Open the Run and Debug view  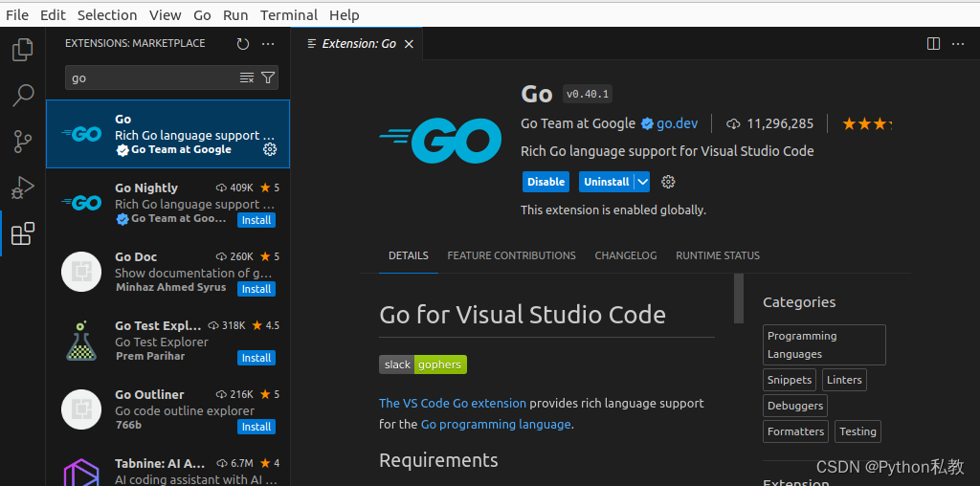tap(23, 188)
